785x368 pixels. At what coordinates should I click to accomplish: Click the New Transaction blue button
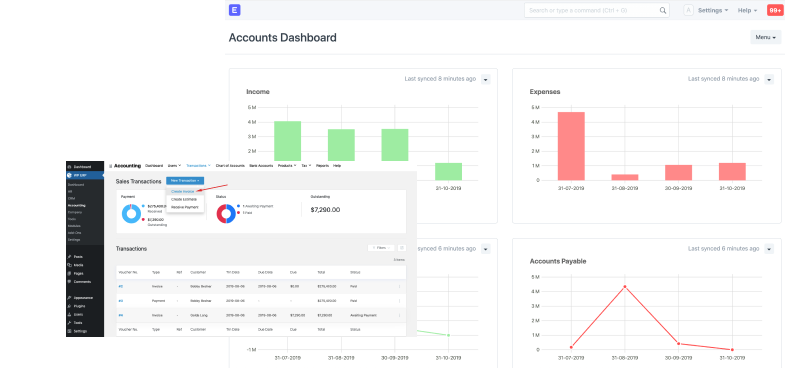(x=185, y=181)
